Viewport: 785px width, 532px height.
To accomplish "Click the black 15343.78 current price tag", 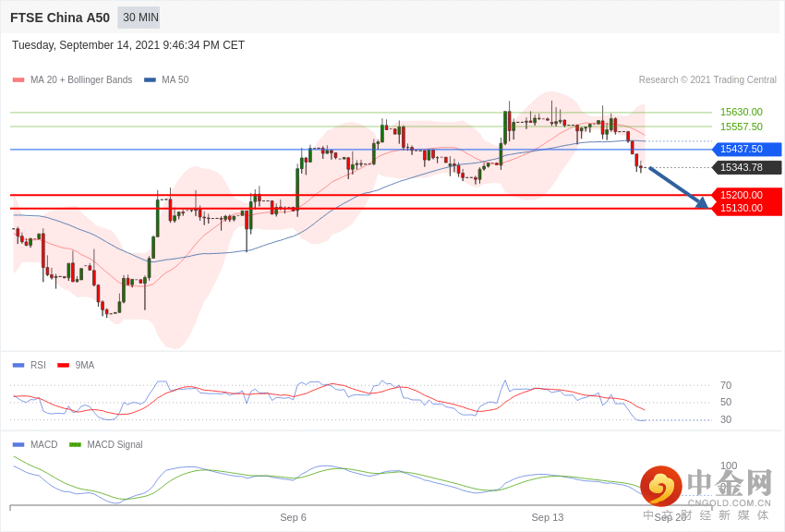I will point(746,168).
